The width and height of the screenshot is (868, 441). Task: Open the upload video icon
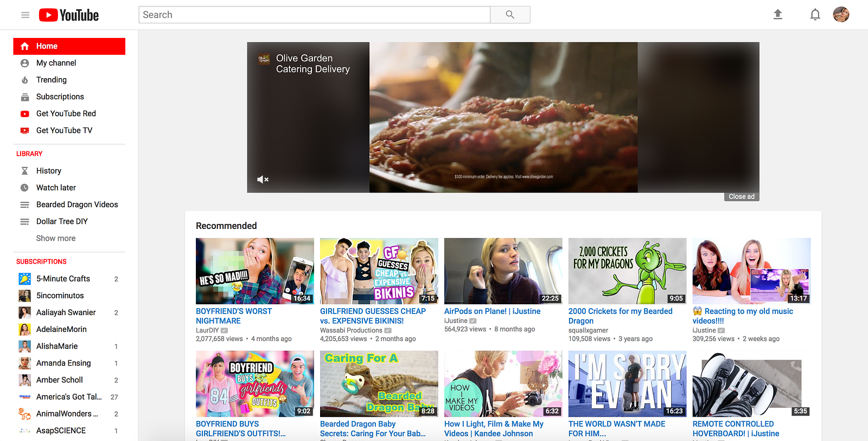click(x=777, y=15)
